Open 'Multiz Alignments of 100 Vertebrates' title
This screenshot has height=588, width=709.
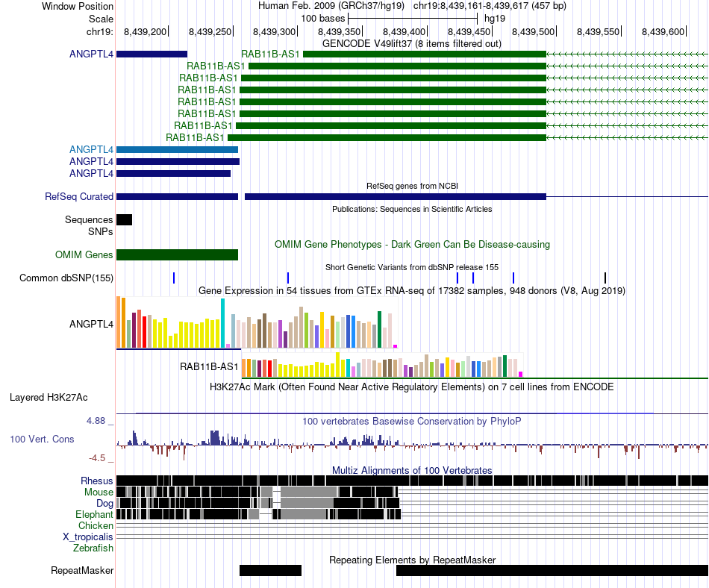click(x=411, y=471)
